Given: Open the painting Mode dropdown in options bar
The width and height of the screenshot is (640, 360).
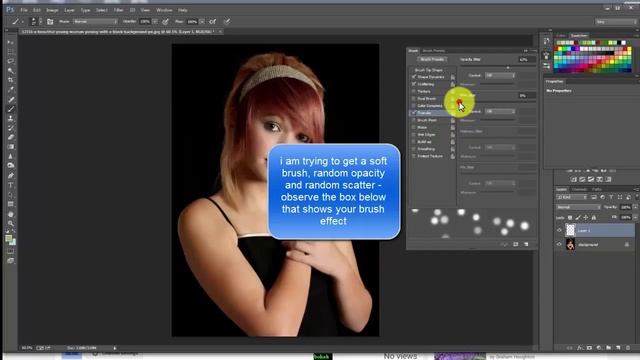Looking at the screenshot, I should coord(95,22).
